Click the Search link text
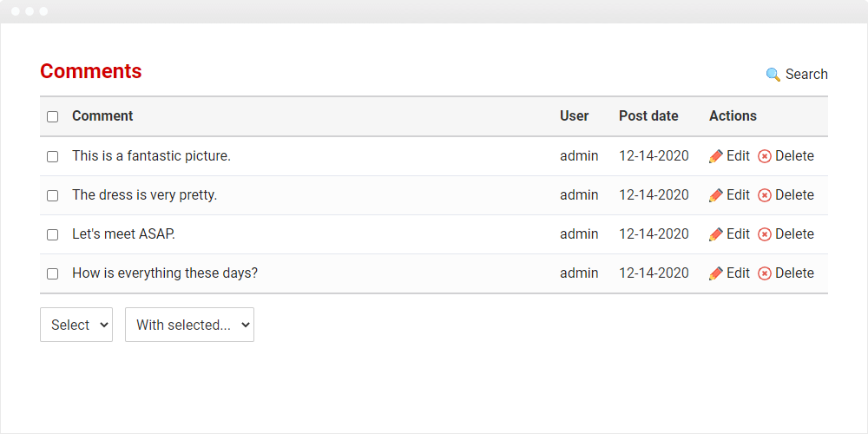 click(x=806, y=74)
